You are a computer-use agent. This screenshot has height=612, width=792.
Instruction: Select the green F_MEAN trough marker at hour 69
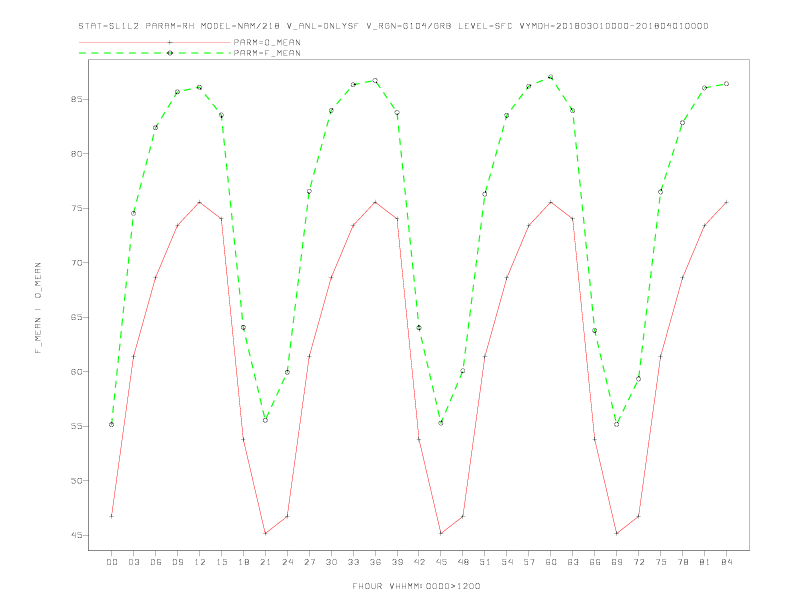point(617,424)
